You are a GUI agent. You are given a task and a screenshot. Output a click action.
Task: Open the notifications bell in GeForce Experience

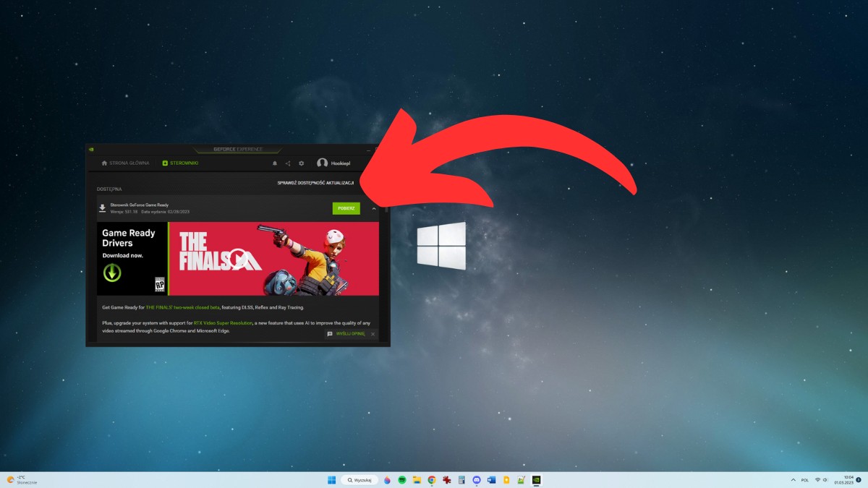point(275,163)
